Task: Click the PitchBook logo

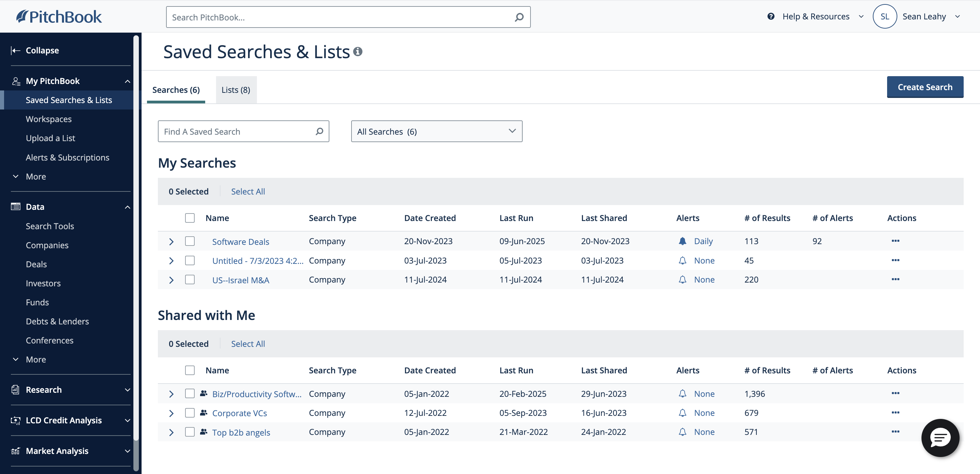Action: pyautogui.click(x=59, y=16)
